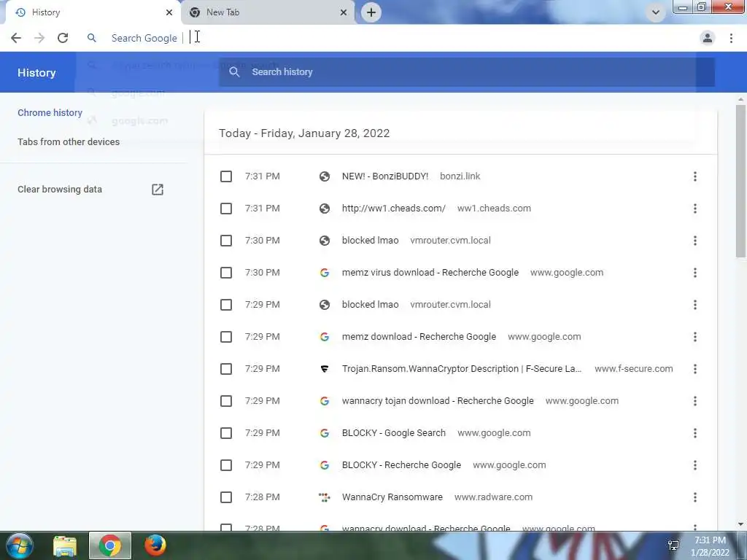Check the BLOCKY - Recherche Google checkbox
The width and height of the screenshot is (747, 560).
226,465
